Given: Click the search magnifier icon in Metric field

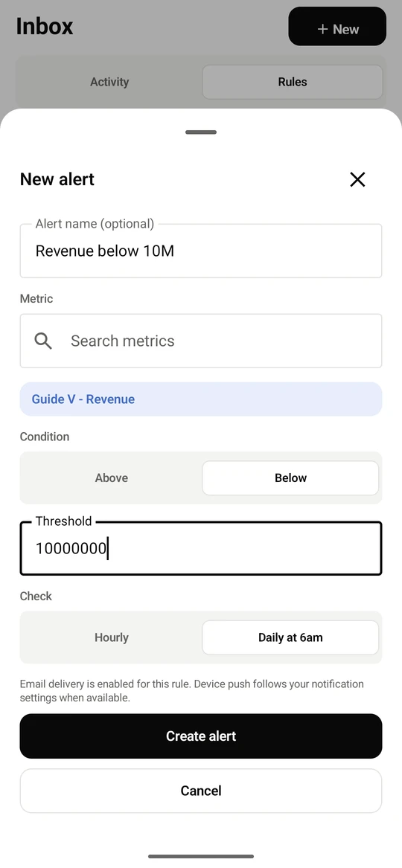Looking at the screenshot, I should [43, 341].
